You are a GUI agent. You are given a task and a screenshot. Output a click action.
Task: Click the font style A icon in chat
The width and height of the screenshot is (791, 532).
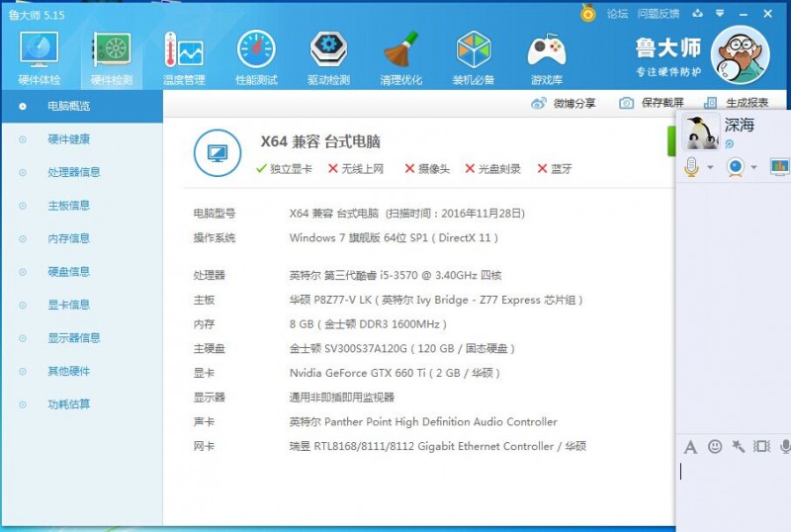click(x=690, y=447)
